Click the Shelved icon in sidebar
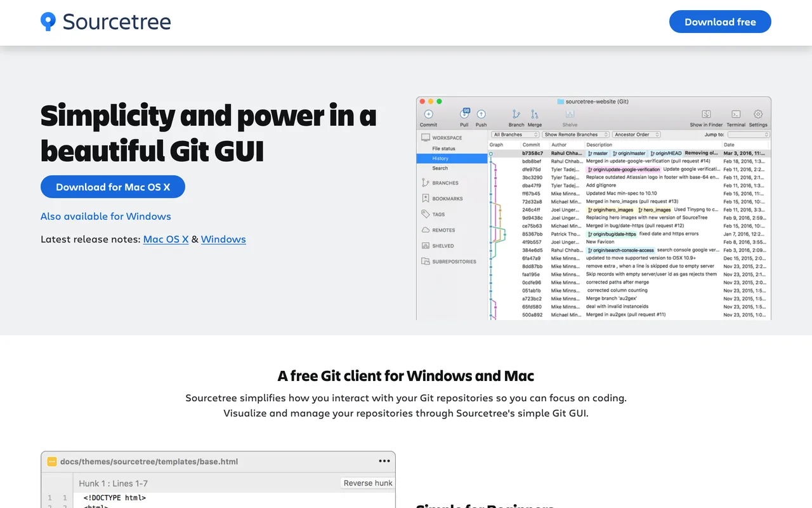Viewport: 812px width, 508px height. [x=425, y=246]
